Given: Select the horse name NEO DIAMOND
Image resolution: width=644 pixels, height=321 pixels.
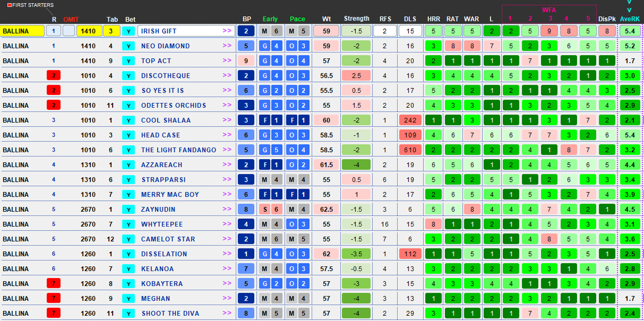Looking at the screenshot, I should [166, 46].
